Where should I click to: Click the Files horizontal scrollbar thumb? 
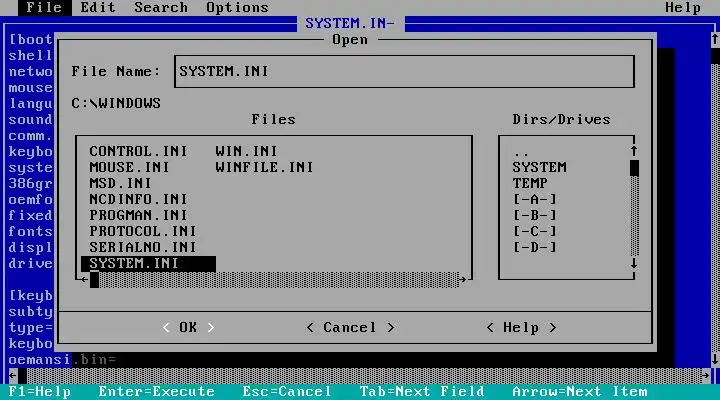94,280
